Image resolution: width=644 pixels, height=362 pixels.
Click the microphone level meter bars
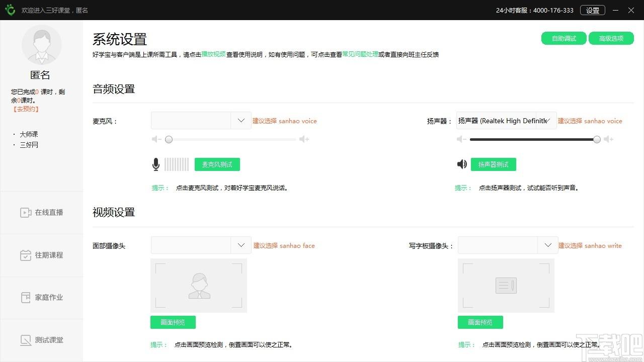click(x=177, y=164)
